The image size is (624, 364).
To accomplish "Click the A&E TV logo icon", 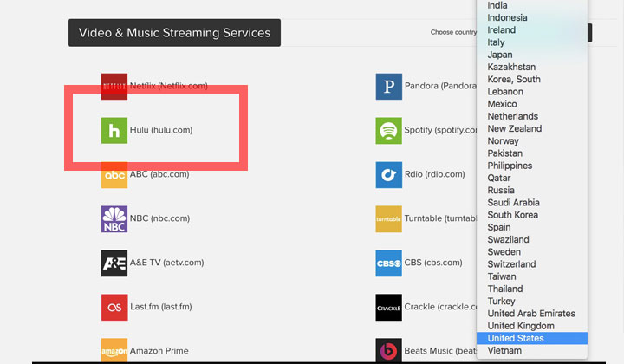I will coord(114,263).
